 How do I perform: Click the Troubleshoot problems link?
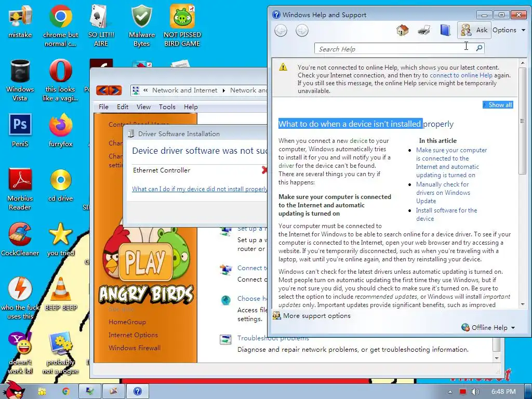click(273, 338)
